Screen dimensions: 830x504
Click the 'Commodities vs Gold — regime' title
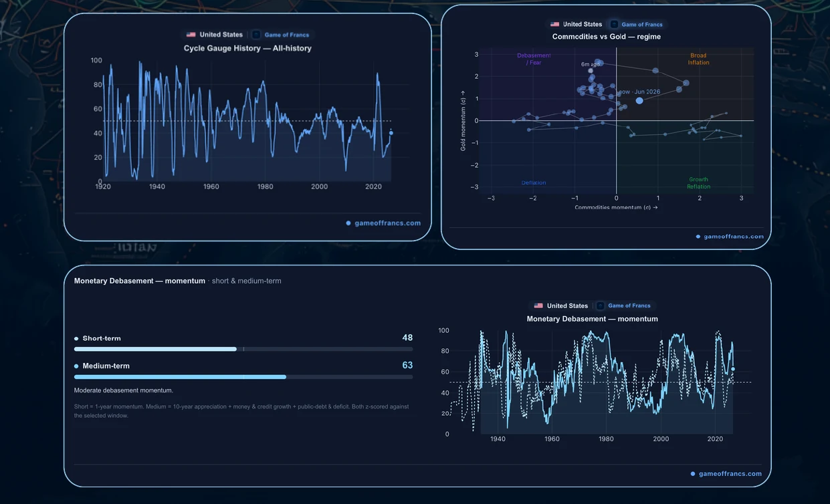[606, 37]
